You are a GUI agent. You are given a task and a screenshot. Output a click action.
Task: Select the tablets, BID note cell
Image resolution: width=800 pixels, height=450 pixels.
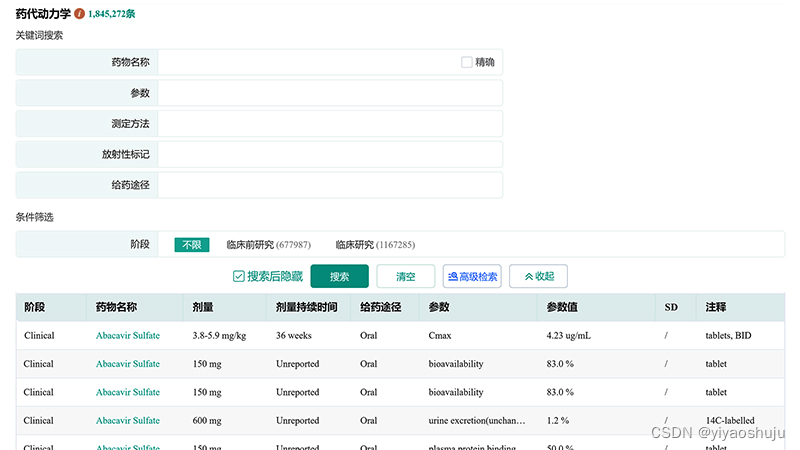728,336
